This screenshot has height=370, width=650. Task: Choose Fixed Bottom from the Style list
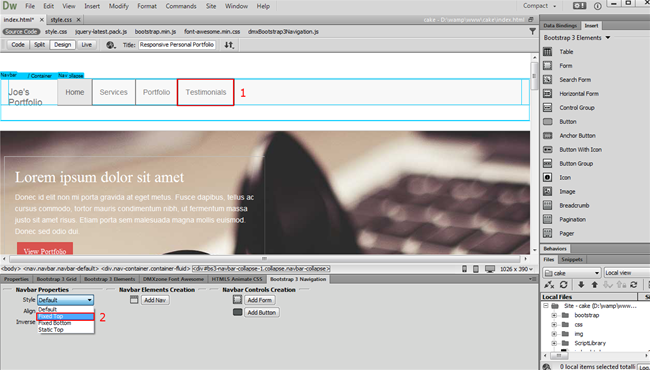pyautogui.click(x=65, y=323)
